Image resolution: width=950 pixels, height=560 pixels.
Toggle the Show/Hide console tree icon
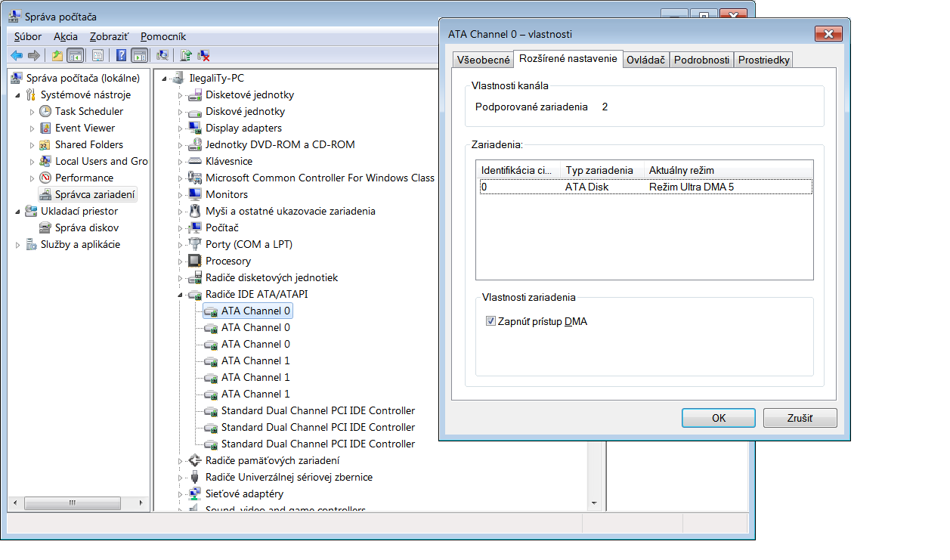click(75, 55)
